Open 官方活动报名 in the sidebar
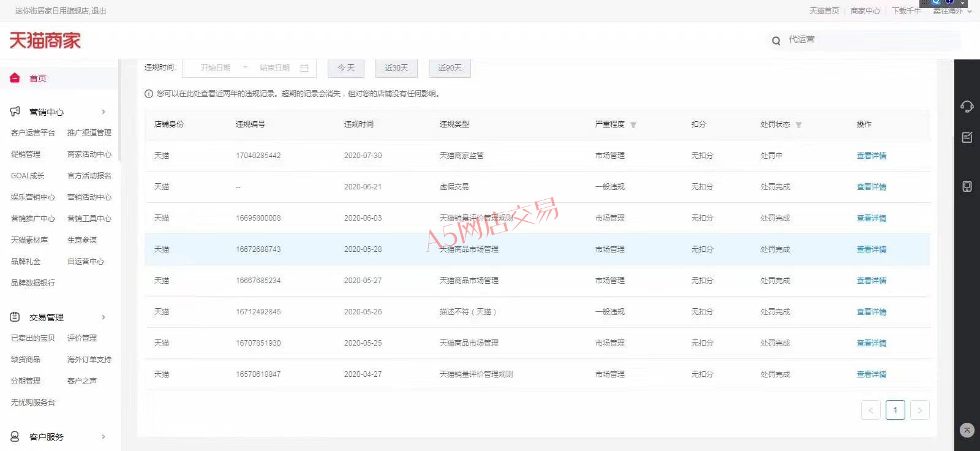Viewport: 980px width, 451px height. [x=89, y=175]
